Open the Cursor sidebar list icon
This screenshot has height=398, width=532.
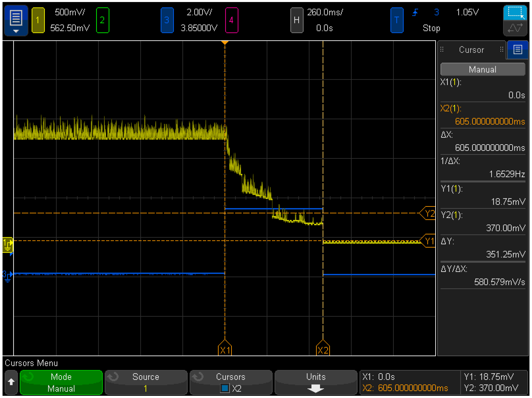point(518,50)
